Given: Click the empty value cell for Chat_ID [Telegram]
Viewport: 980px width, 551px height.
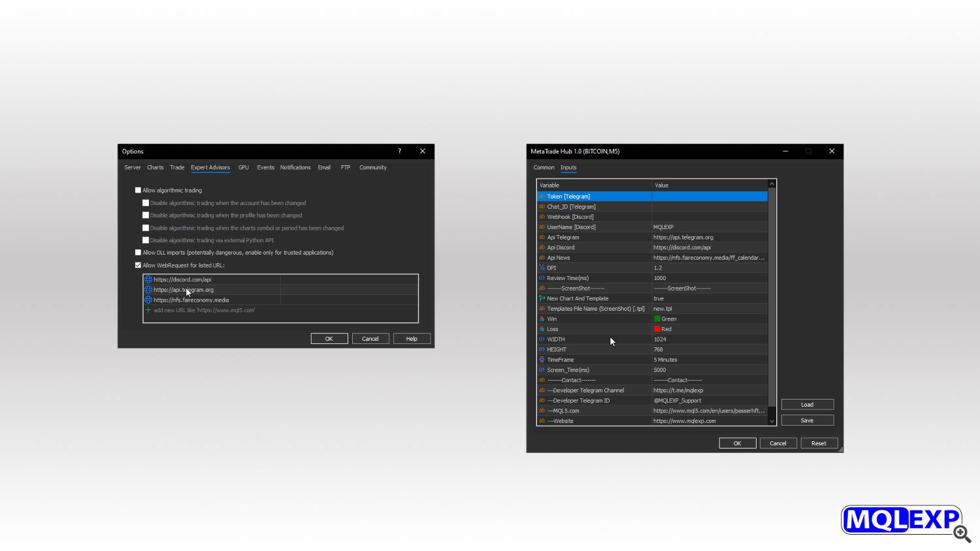Looking at the screenshot, I should click(x=710, y=206).
